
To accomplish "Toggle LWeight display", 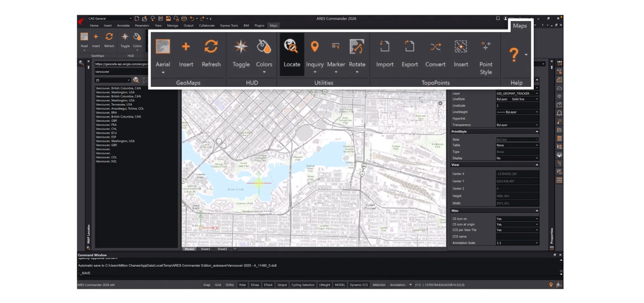I will point(325,285).
